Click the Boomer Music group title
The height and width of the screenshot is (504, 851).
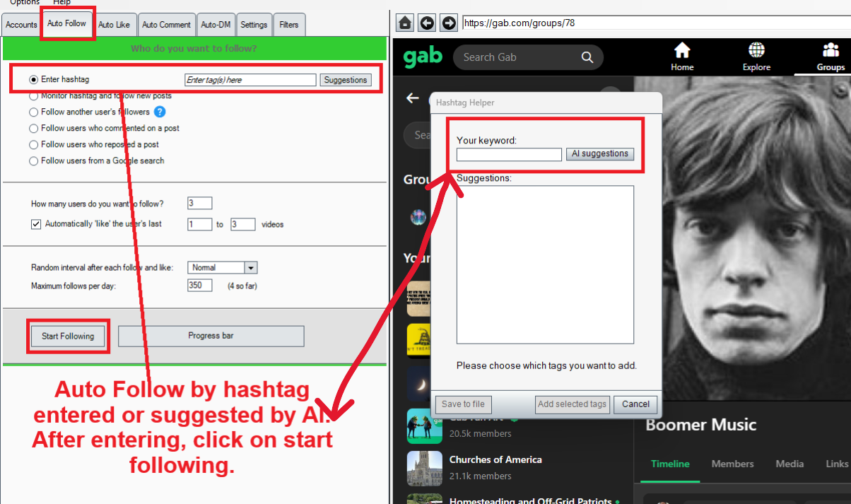click(700, 425)
